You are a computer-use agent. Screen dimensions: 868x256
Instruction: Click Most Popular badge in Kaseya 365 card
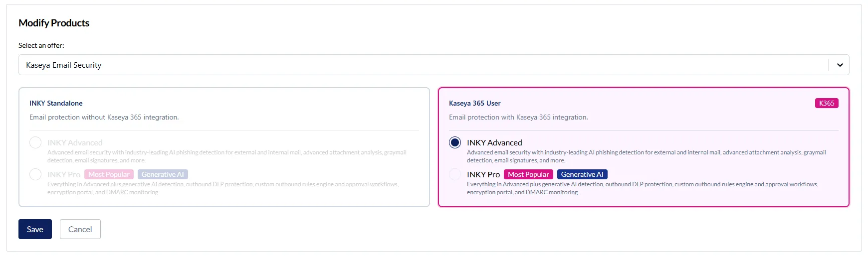tap(528, 174)
